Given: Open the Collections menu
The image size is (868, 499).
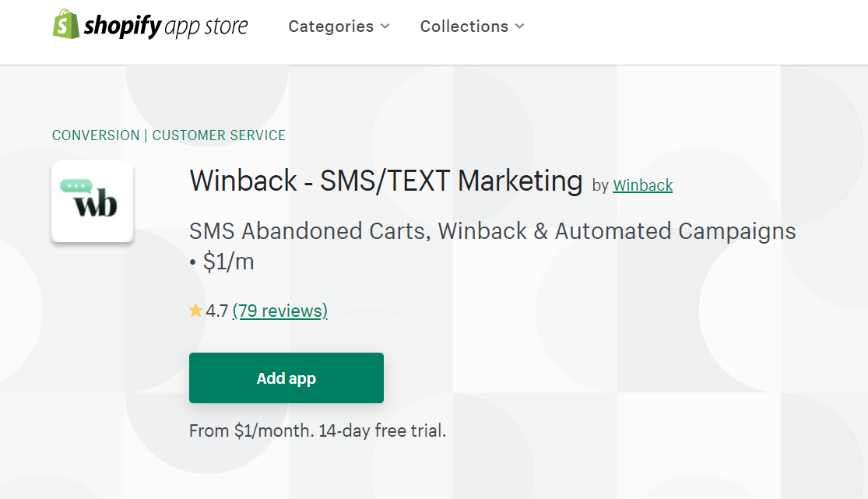Looking at the screenshot, I should (464, 26).
